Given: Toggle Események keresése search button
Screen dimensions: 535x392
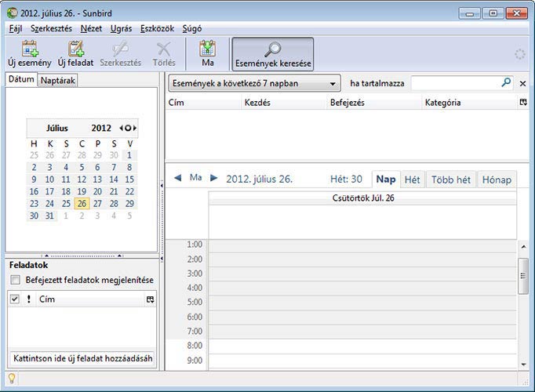Looking at the screenshot, I should tap(273, 54).
